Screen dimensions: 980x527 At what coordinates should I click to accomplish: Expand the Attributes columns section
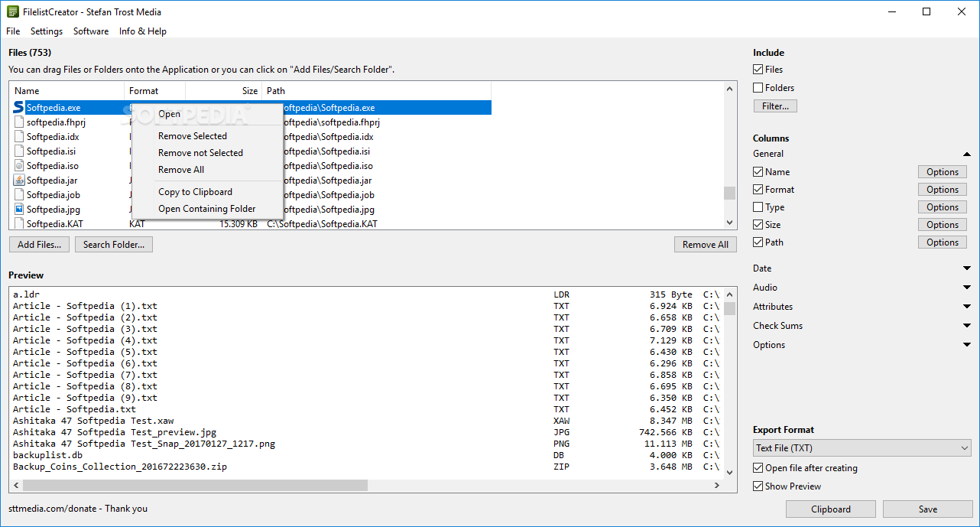[x=967, y=307]
